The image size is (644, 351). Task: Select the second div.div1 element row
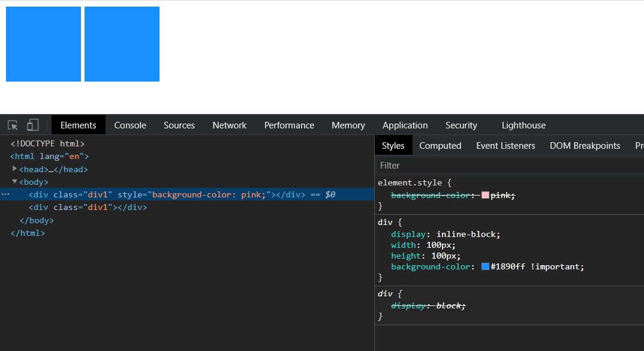tap(88, 208)
